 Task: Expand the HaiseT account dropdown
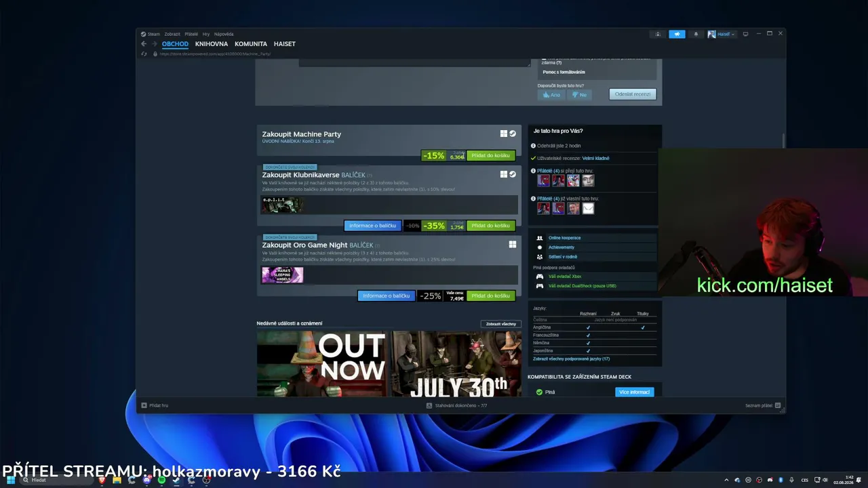[722, 34]
